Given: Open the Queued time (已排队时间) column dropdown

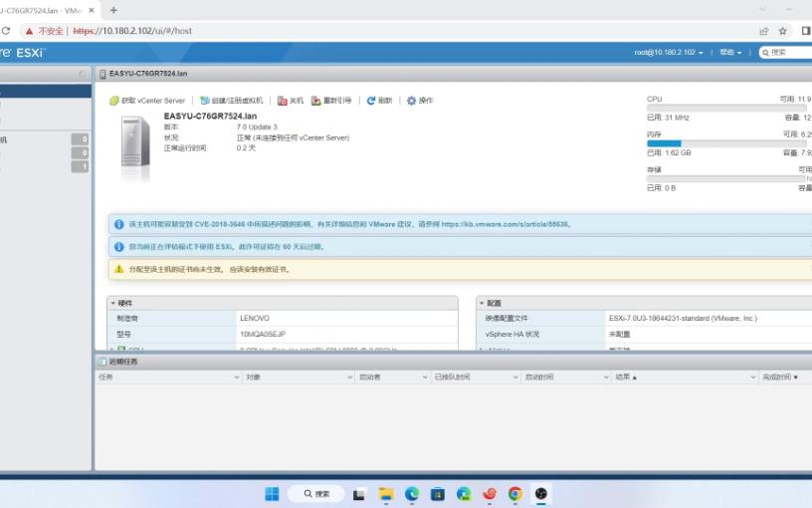Looking at the screenshot, I should 515,378.
